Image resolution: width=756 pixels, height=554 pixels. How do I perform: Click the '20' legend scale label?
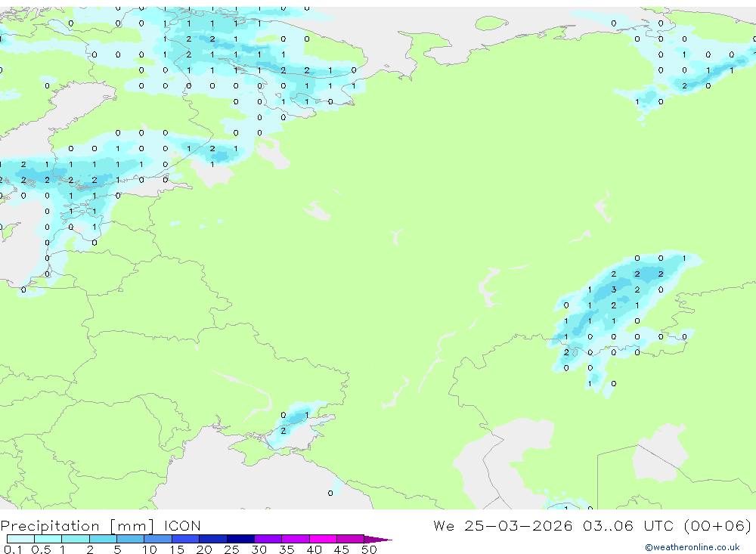tap(204, 549)
